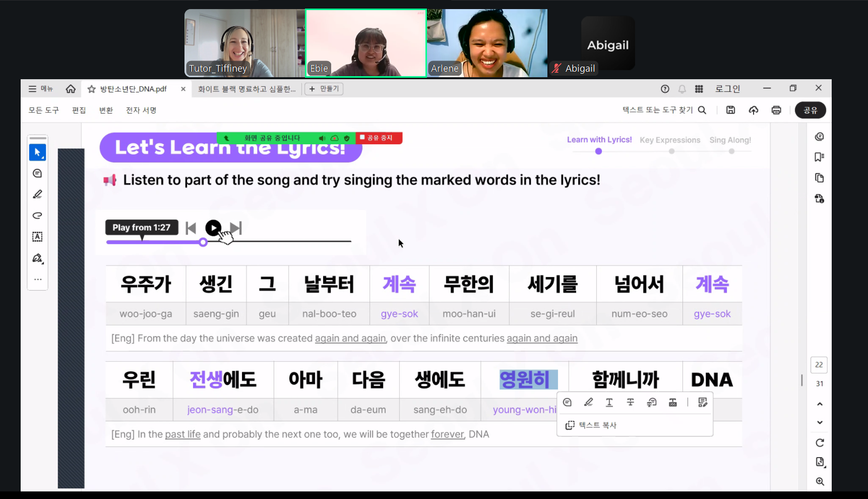The width and height of the screenshot is (868, 499).
Task: Click the zoom magnifier icon on right
Action: tap(820, 482)
